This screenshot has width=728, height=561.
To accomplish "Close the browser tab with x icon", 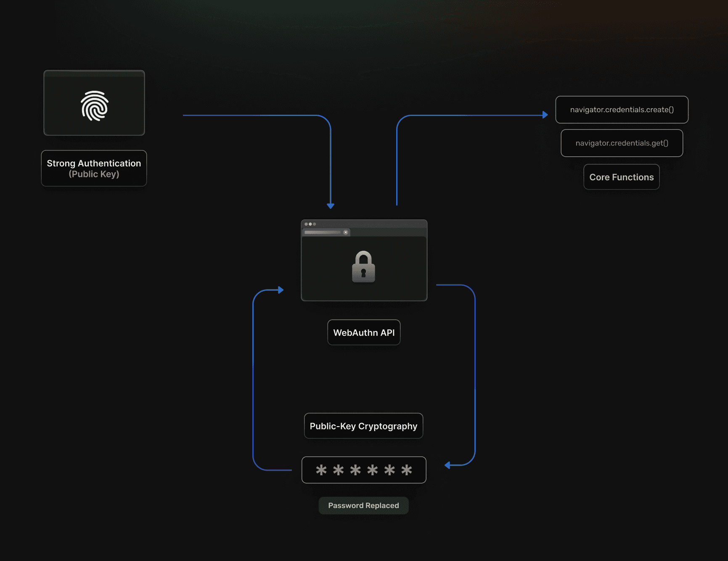I will click(346, 232).
